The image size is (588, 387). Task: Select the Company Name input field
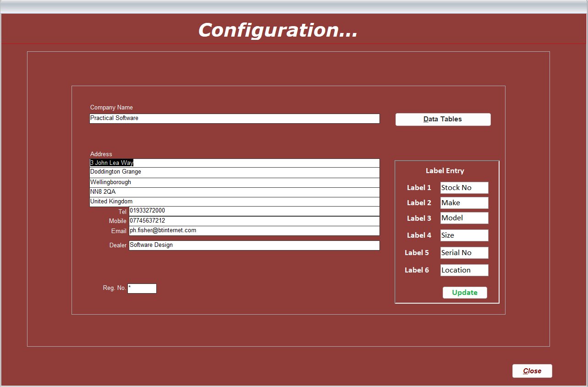click(234, 118)
